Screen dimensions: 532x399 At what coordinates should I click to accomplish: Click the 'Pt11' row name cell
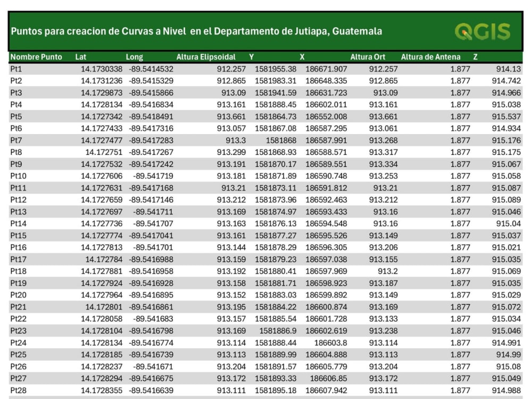[18, 188]
